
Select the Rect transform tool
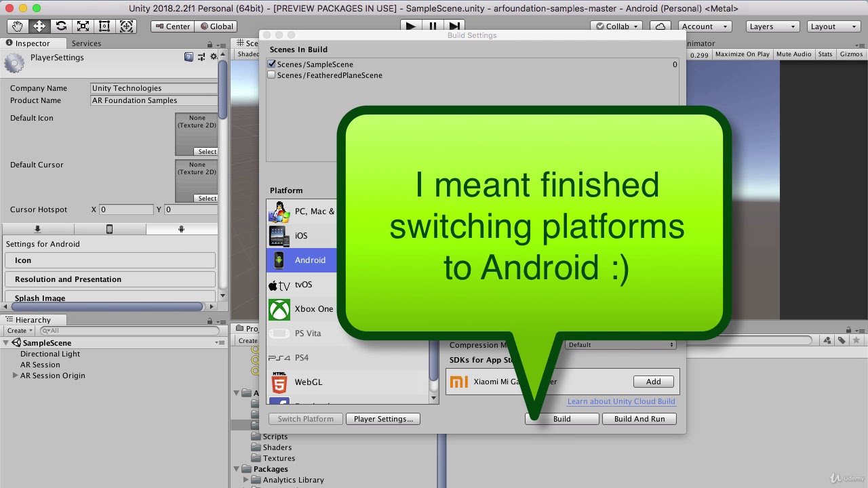tap(104, 26)
